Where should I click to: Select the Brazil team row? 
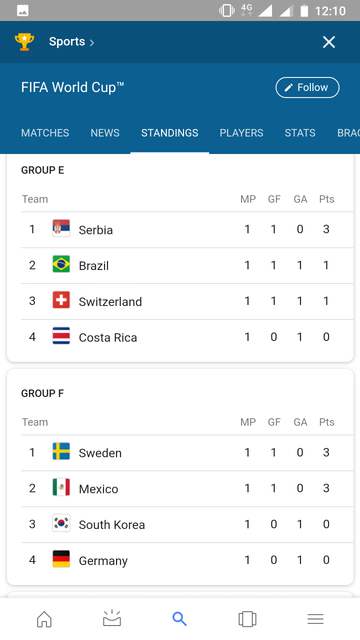tap(187, 265)
